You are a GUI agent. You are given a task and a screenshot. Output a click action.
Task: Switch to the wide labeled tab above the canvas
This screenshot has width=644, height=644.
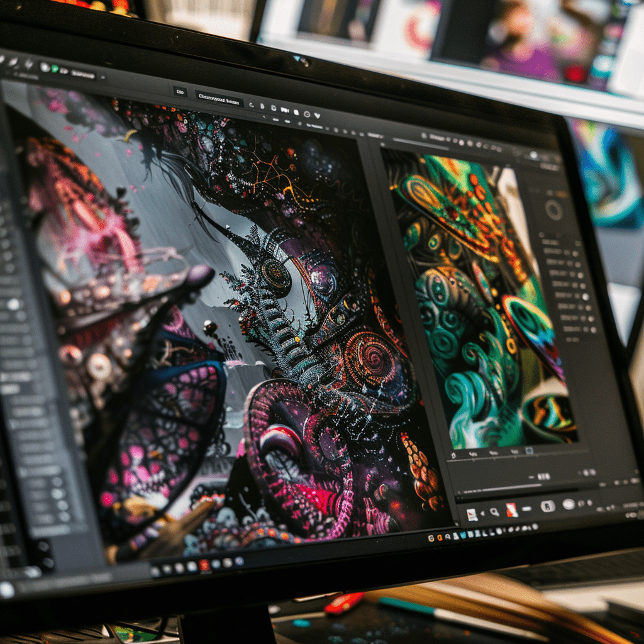pos(218,99)
